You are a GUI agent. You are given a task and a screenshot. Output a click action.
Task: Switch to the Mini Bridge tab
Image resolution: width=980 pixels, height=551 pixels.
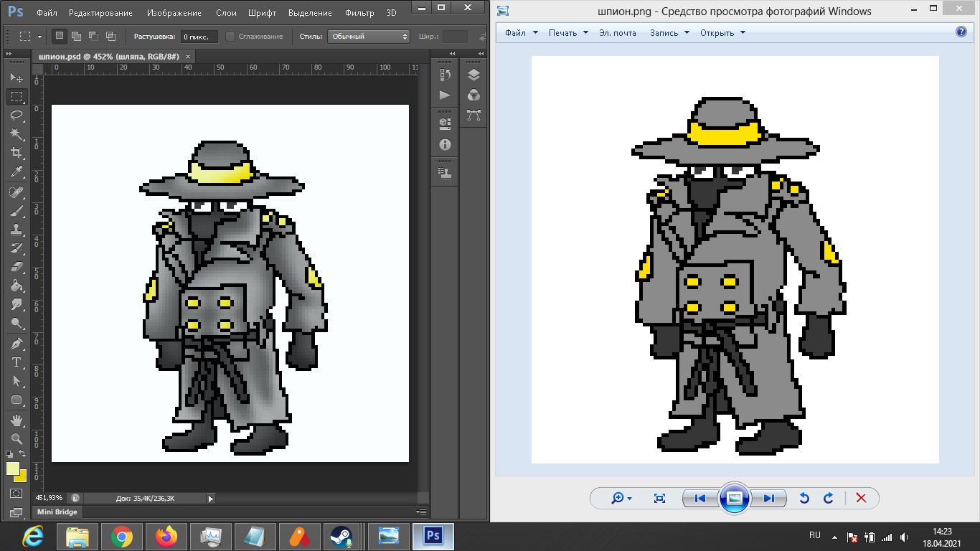click(x=57, y=512)
